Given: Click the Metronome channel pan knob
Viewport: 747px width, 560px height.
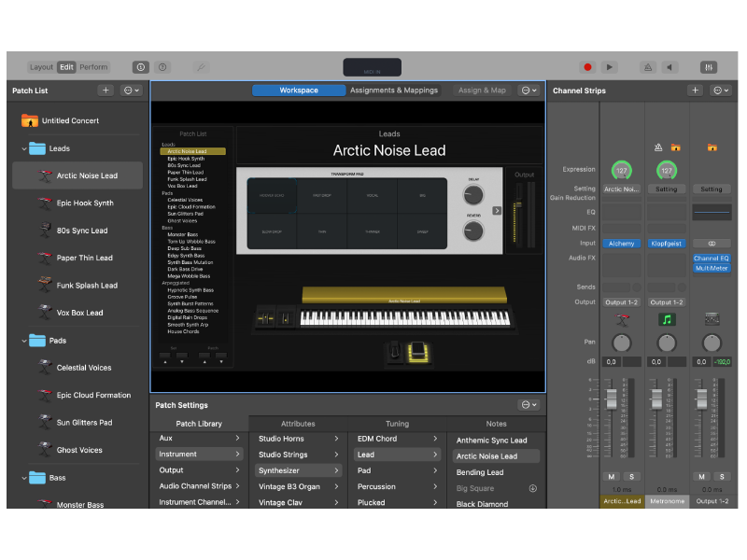Looking at the screenshot, I should [667, 343].
